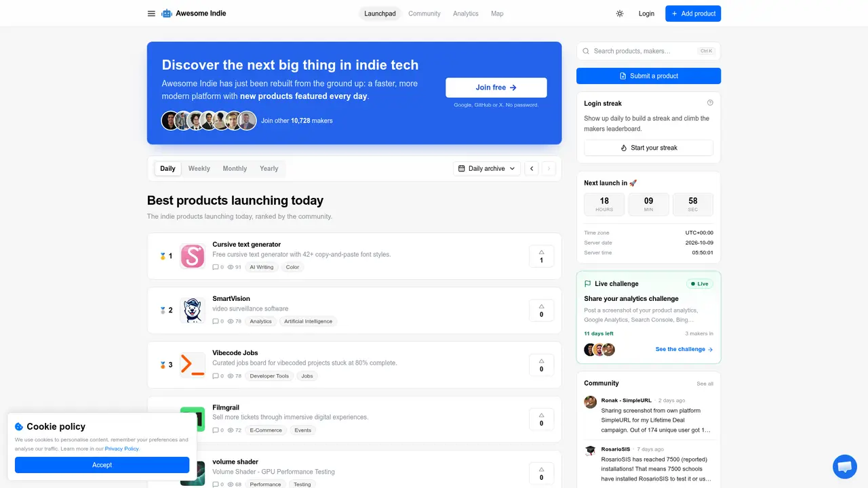
Task: Click Ronak - SimpleURL avatar
Action: point(591,402)
